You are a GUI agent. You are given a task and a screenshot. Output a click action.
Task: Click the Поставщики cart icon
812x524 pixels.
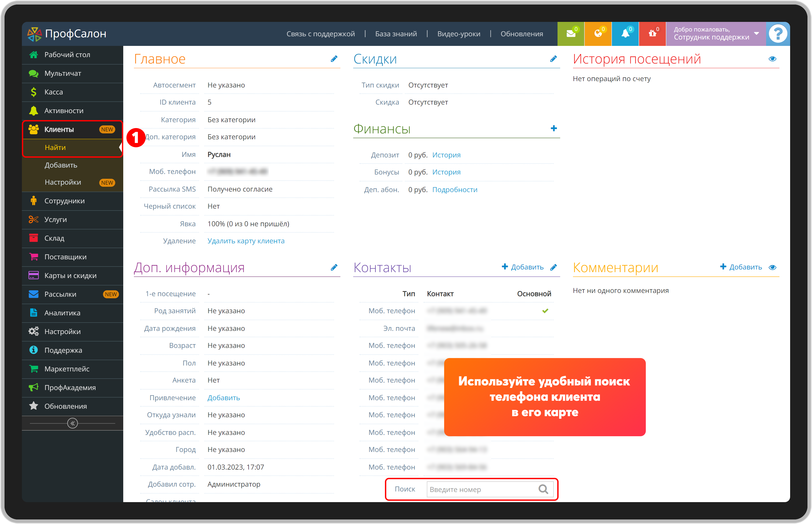point(33,257)
